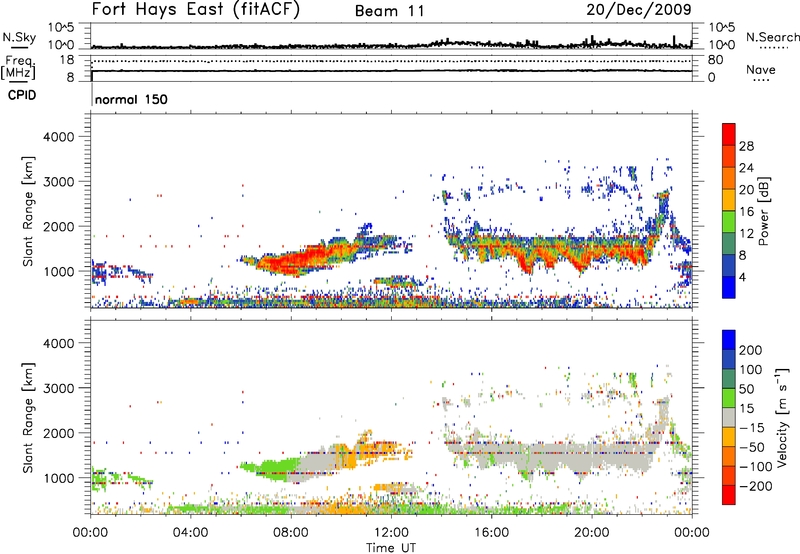
Task: Click the 1000 tick on velocity panel
Action: [58, 478]
